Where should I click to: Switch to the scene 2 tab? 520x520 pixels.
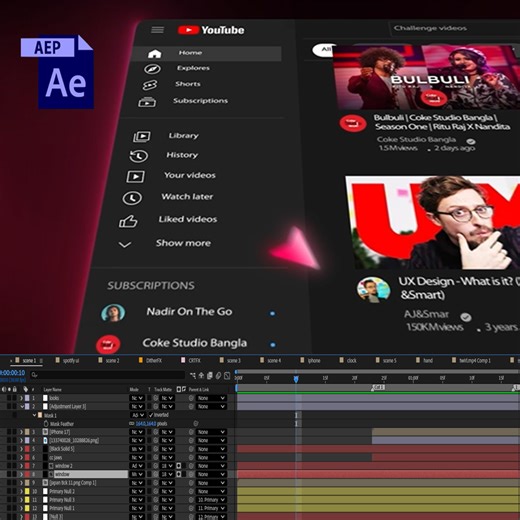click(109, 361)
